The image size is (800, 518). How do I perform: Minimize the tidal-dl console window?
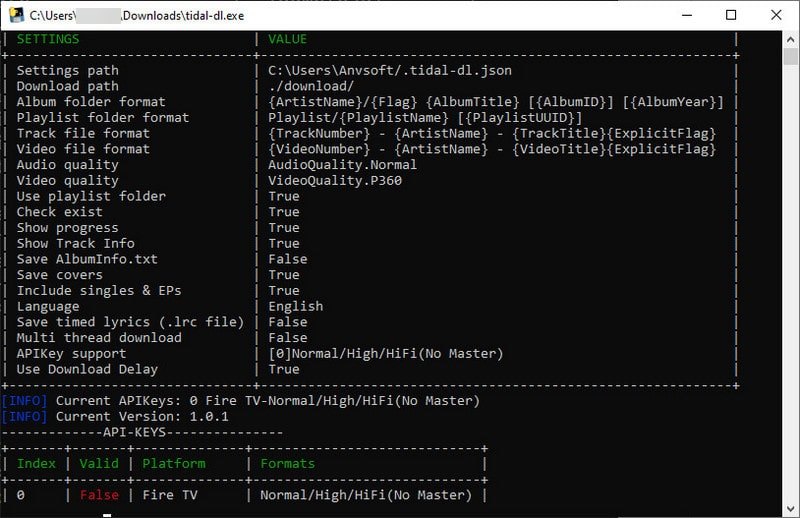coord(685,15)
